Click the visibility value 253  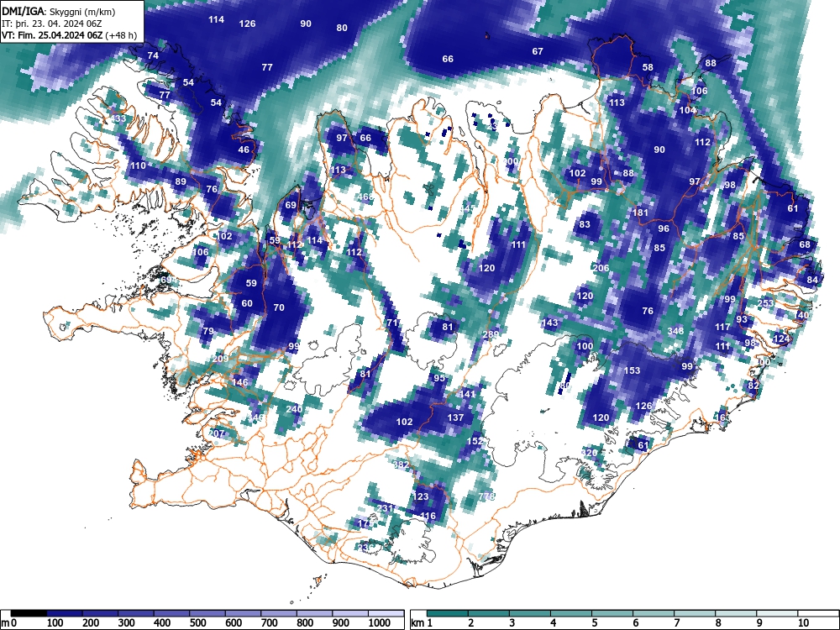(765, 303)
